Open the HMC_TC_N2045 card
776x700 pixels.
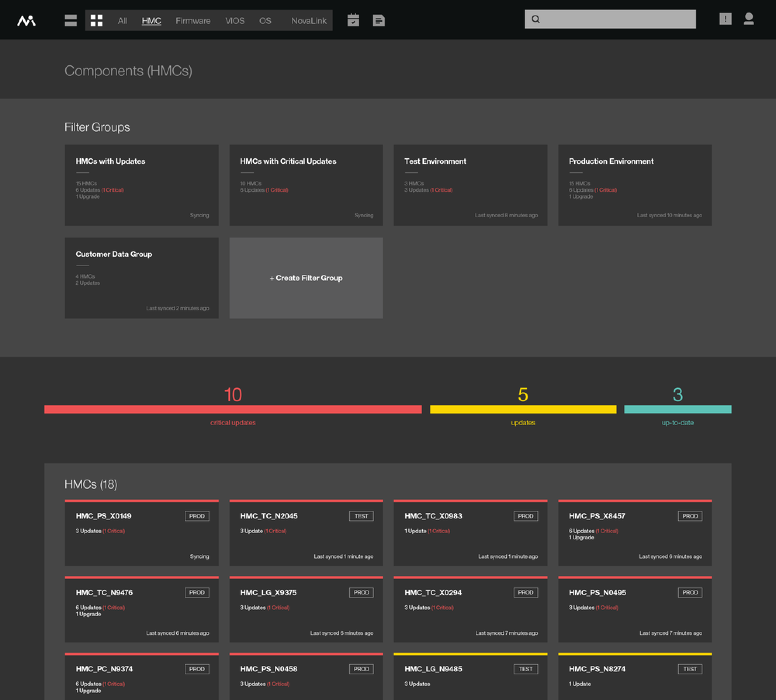coord(306,534)
